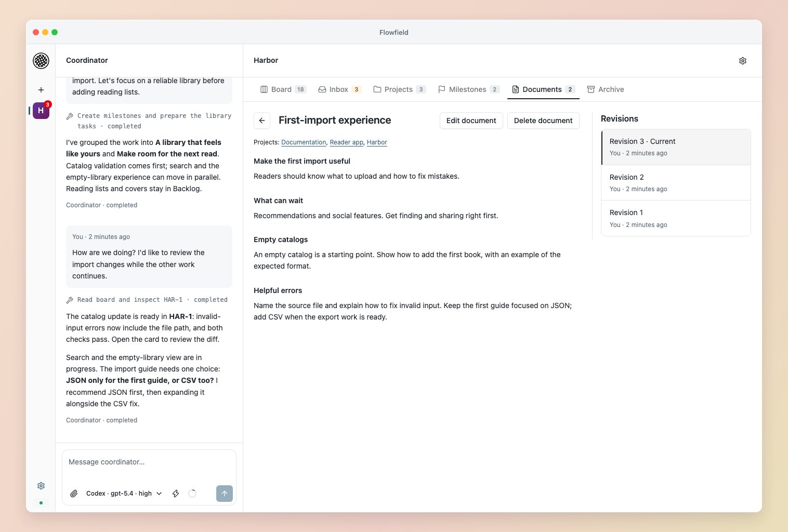The image size is (788, 532).
Task: Open the Documentation project link
Action: (304, 142)
